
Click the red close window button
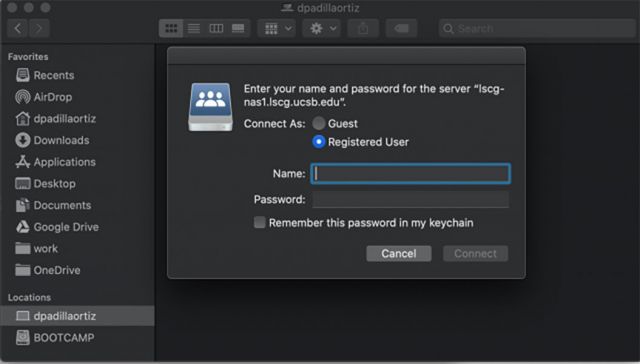12,8
